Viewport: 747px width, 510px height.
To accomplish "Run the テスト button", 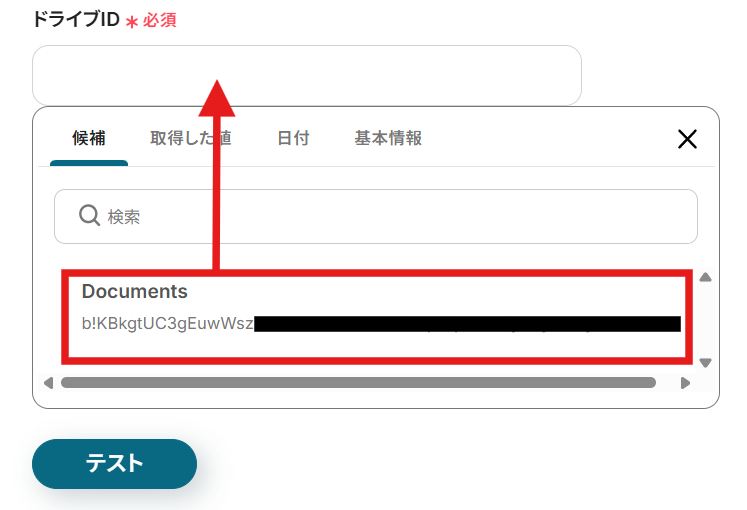I will pyautogui.click(x=114, y=464).
